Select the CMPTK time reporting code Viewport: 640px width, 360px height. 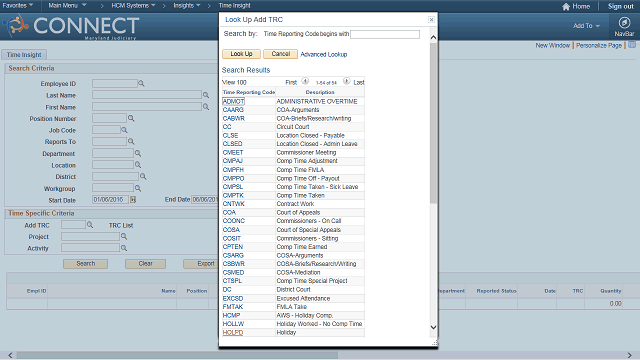click(233, 196)
